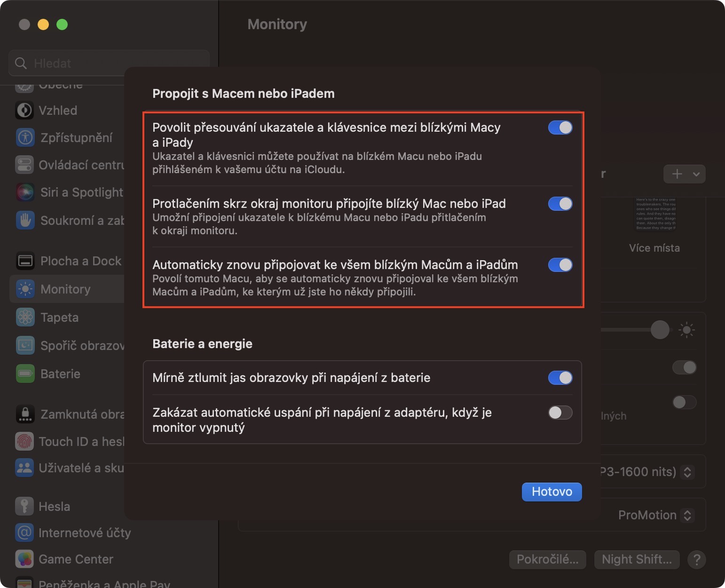Click the Siri a Spotlight icon

tap(25, 192)
